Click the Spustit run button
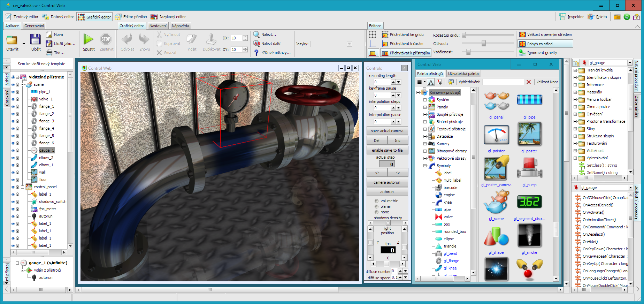The width and height of the screenshot is (644, 304). 89,39
